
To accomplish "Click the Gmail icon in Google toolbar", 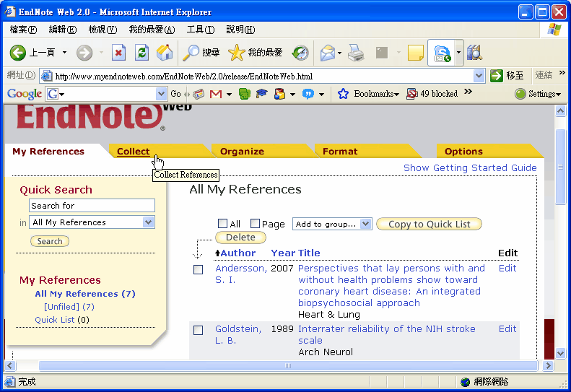I will 215,94.
